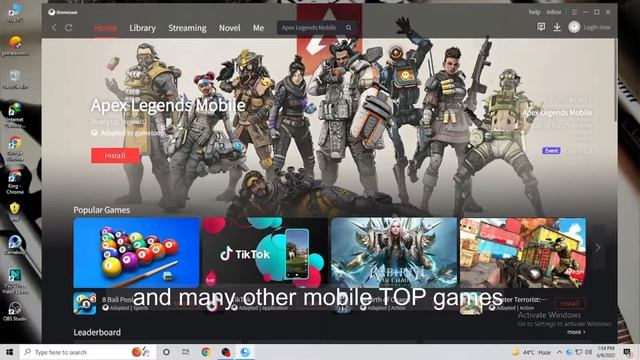Viewport: 640px width, 360px height.
Task: Open King - Chrome desktop shortcut
Action: [15, 181]
